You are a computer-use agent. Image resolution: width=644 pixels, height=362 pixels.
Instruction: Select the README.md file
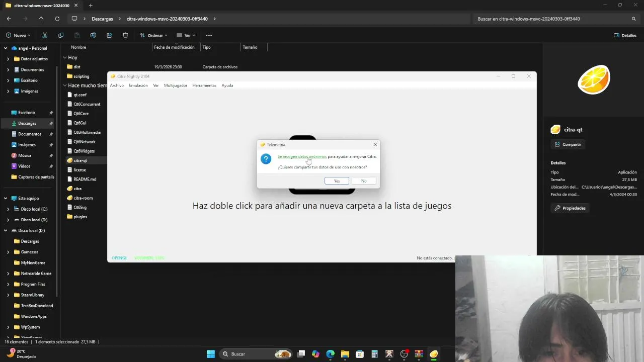coord(85,179)
